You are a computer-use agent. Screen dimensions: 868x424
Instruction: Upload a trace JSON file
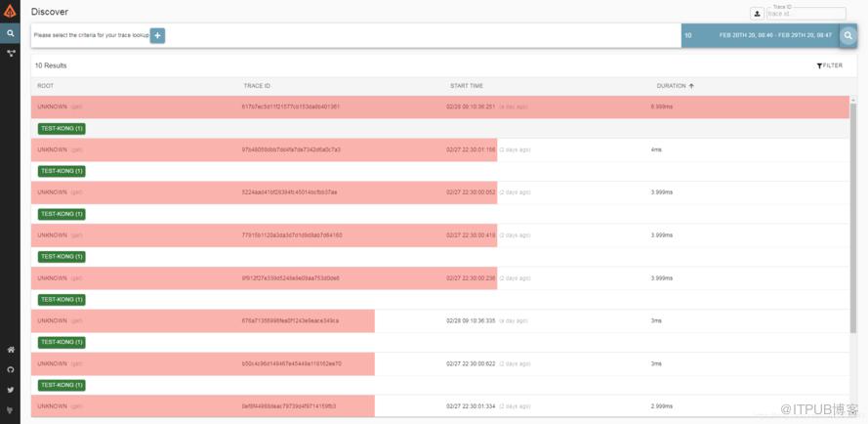(x=758, y=14)
